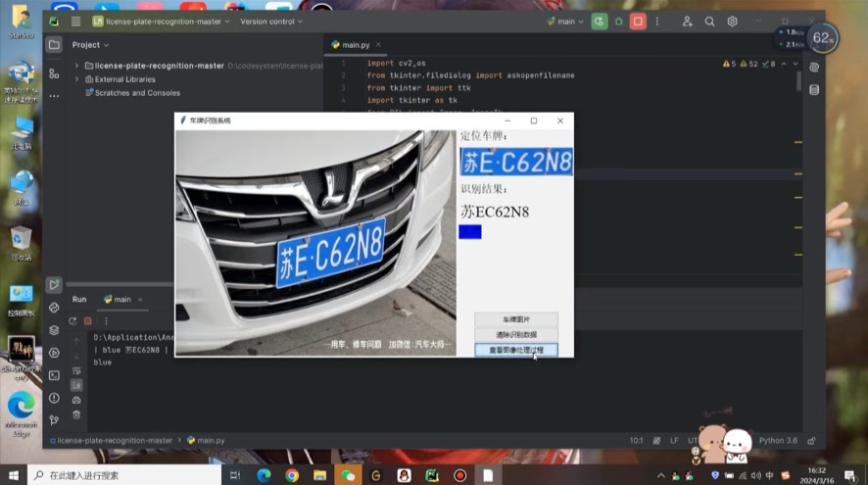The width and height of the screenshot is (868, 485).
Task: Toggle soft-wrap icon in Run console gutter
Action: [x=76, y=371]
